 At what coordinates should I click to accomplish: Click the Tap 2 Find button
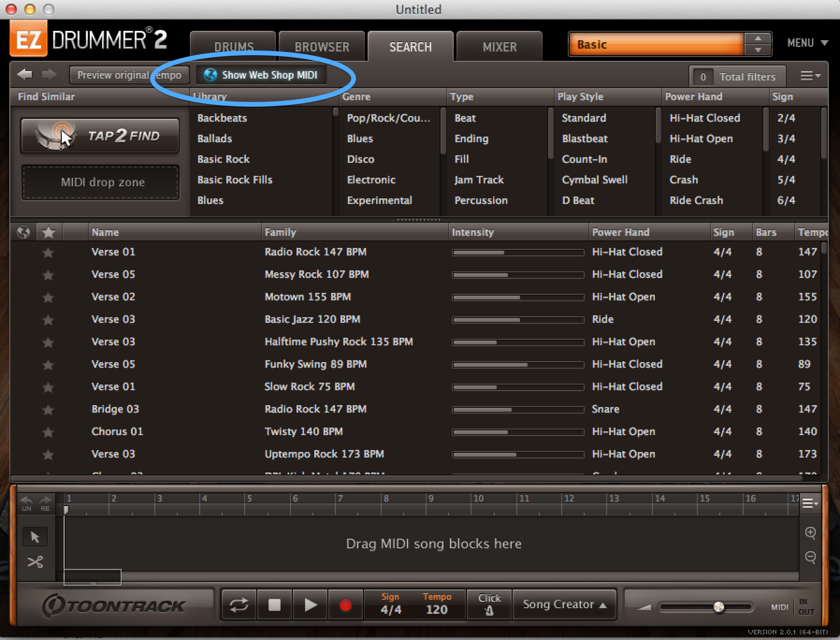pos(100,136)
